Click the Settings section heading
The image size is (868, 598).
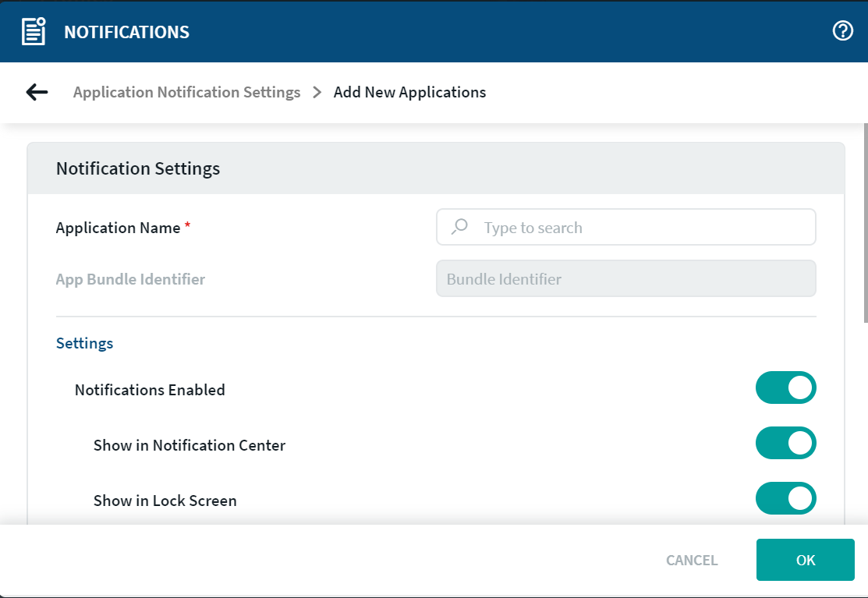point(84,343)
